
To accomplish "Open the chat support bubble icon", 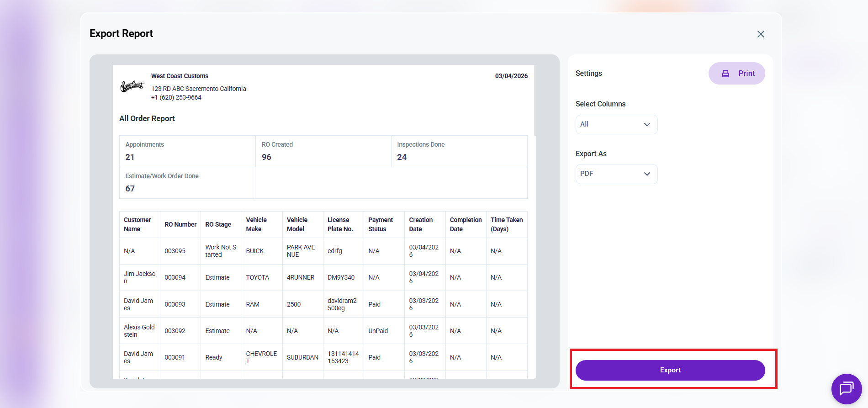I will (x=846, y=388).
